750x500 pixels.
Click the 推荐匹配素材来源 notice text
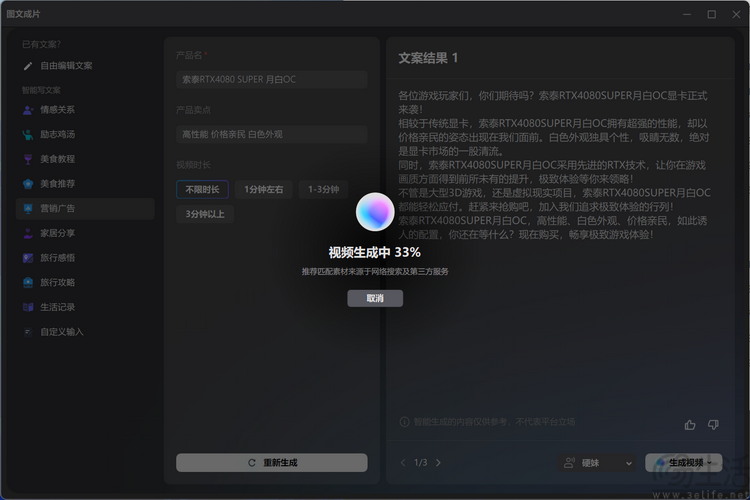tap(375, 272)
